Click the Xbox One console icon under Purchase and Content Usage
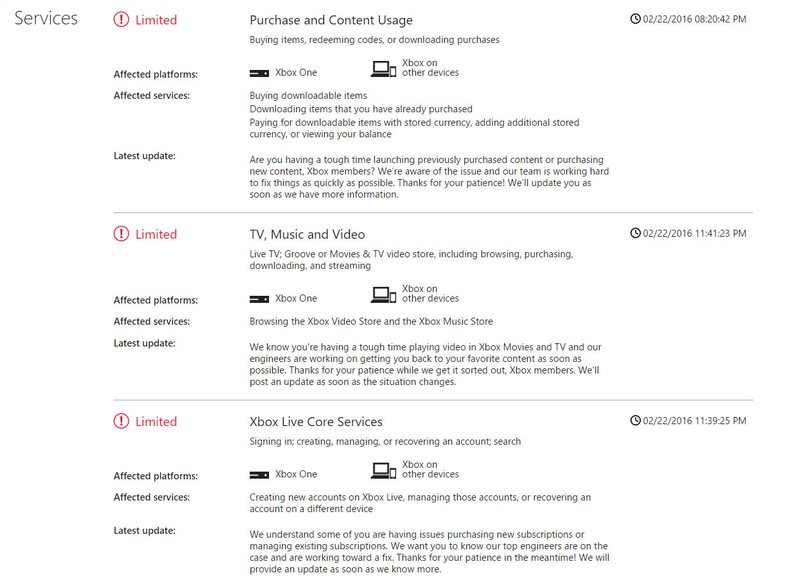The height and width of the screenshot is (582, 800). pyautogui.click(x=259, y=73)
